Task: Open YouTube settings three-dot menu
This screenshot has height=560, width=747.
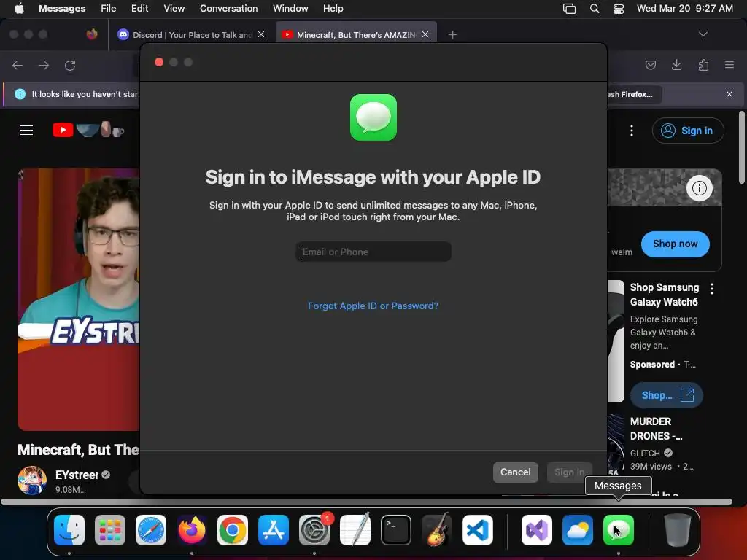Action: (x=632, y=131)
